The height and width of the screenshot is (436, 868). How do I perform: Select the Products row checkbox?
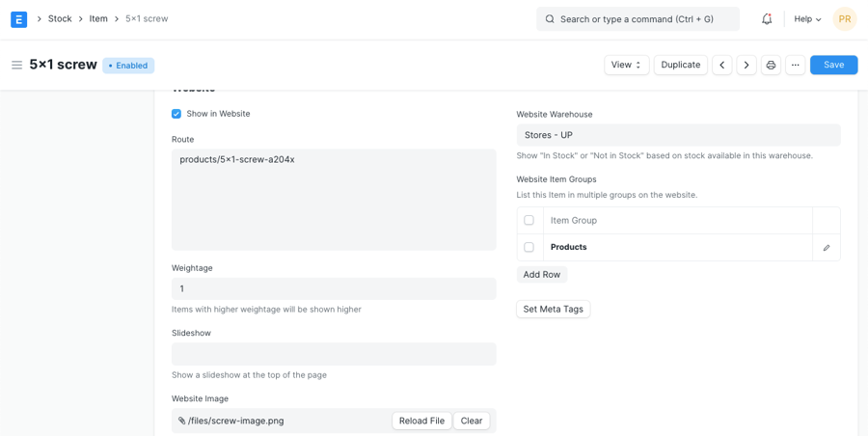coord(529,248)
